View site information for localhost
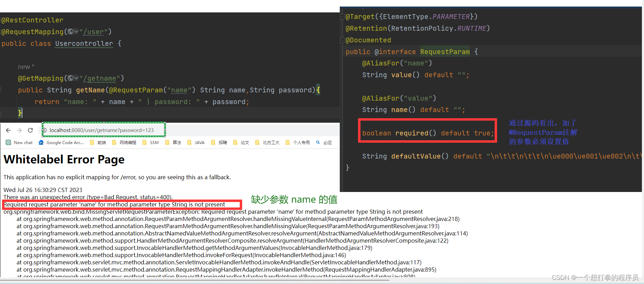Viewport: 644px width, 284px height. click(x=44, y=130)
